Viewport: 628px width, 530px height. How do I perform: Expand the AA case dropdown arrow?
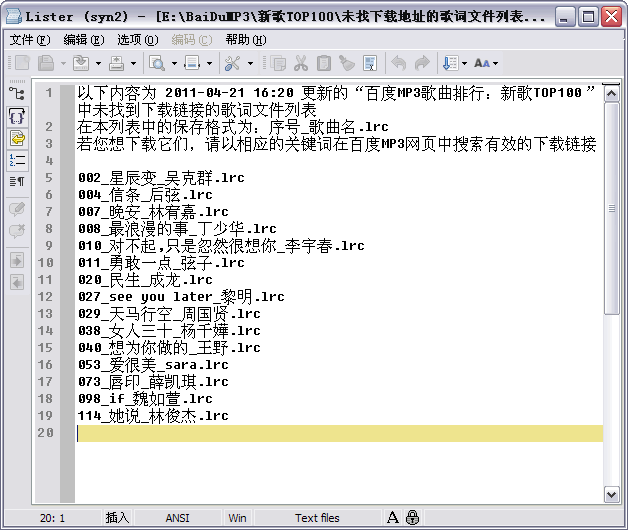click(496, 63)
